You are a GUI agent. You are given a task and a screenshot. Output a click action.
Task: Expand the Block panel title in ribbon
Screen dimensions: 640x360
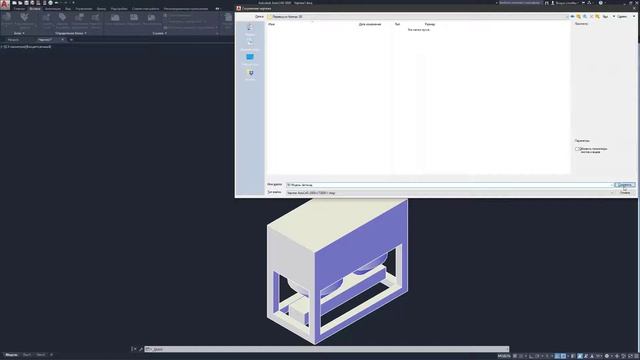pos(19,33)
